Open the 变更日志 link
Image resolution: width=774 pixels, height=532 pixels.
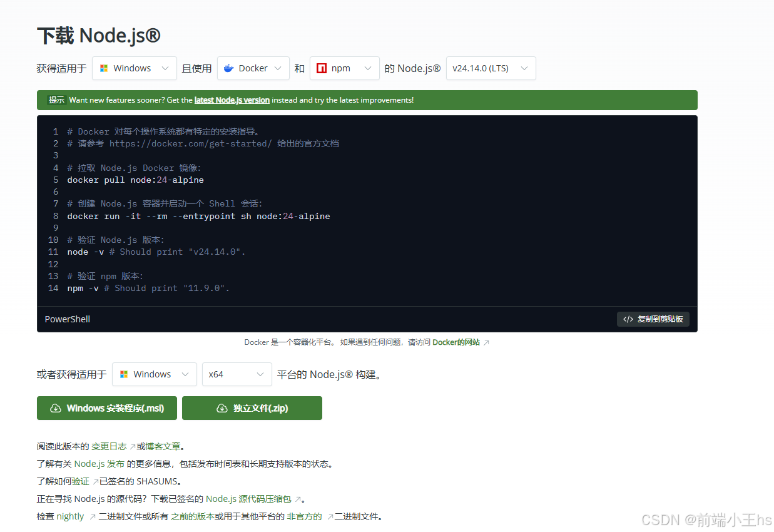pyautogui.click(x=109, y=447)
